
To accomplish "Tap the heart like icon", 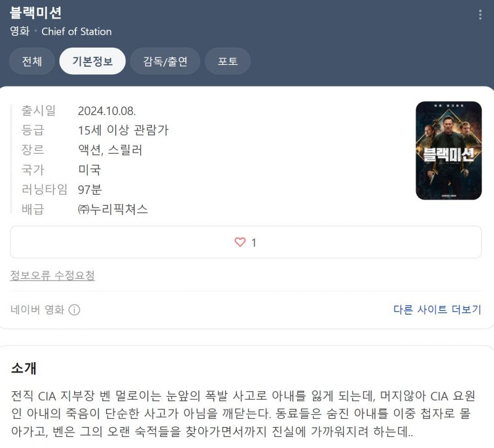I will coord(240,242).
